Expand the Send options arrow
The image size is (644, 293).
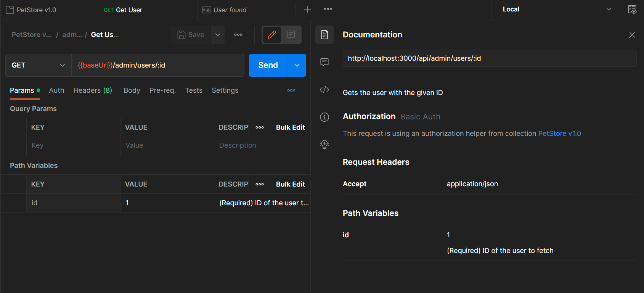(x=297, y=65)
